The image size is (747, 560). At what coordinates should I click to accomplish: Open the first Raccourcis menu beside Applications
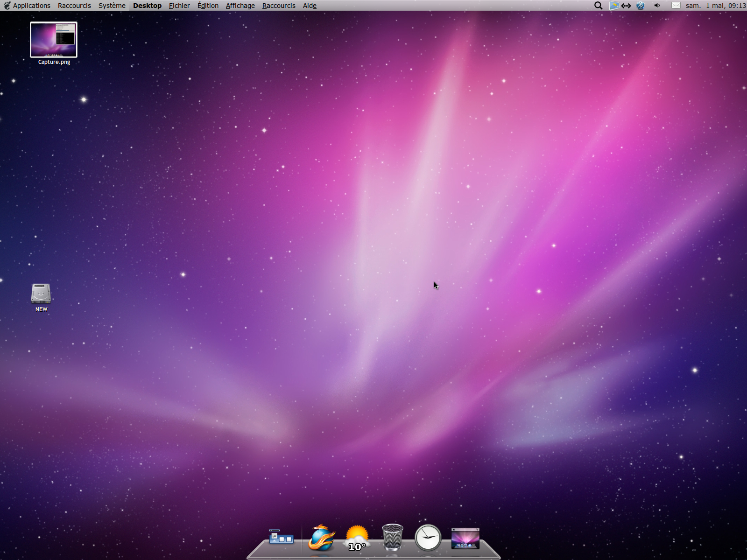click(x=74, y=6)
